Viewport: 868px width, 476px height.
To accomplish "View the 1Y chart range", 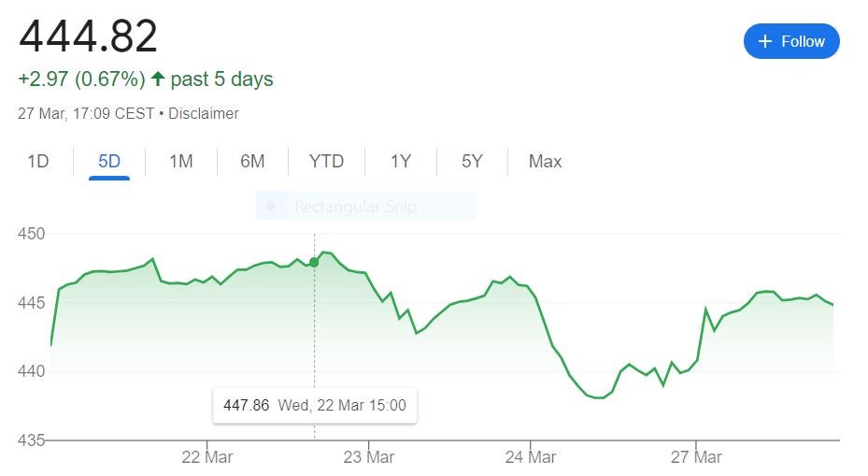I will pos(401,162).
